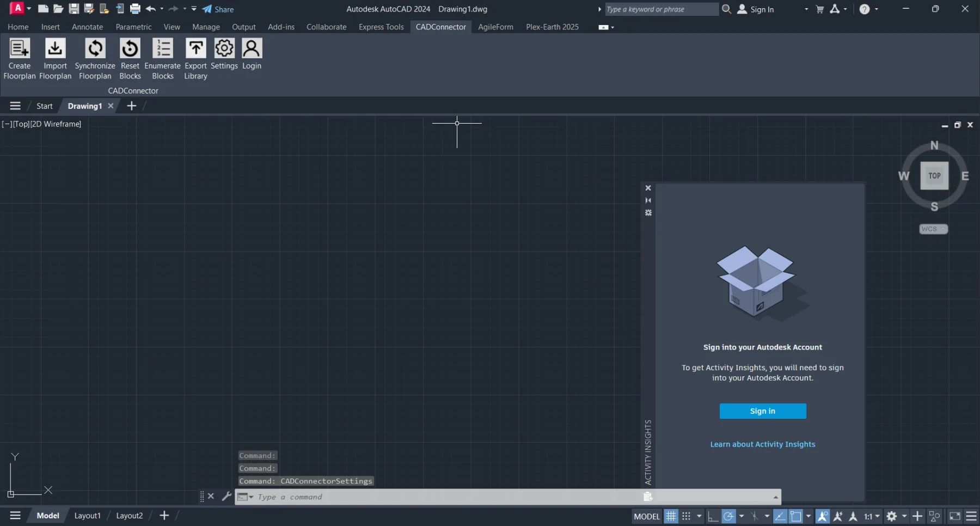Click the Reset Blocks icon
This screenshot has height=526, width=980.
coord(130,48)
